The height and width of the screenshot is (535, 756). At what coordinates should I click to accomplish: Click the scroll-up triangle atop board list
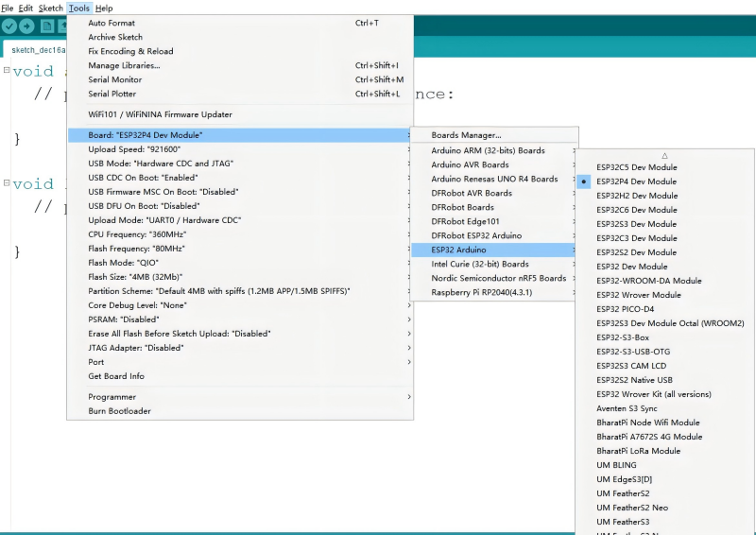[x=665, y=154]
